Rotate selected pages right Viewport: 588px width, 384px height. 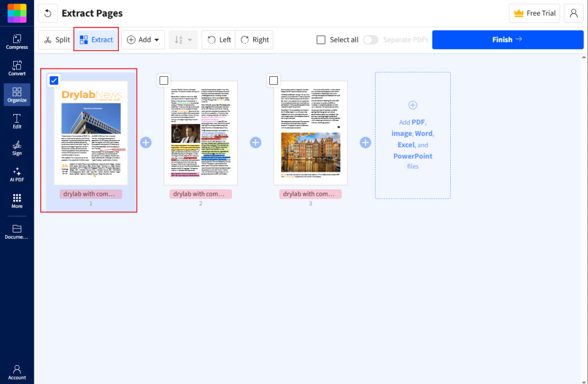(x=254, y=40)
